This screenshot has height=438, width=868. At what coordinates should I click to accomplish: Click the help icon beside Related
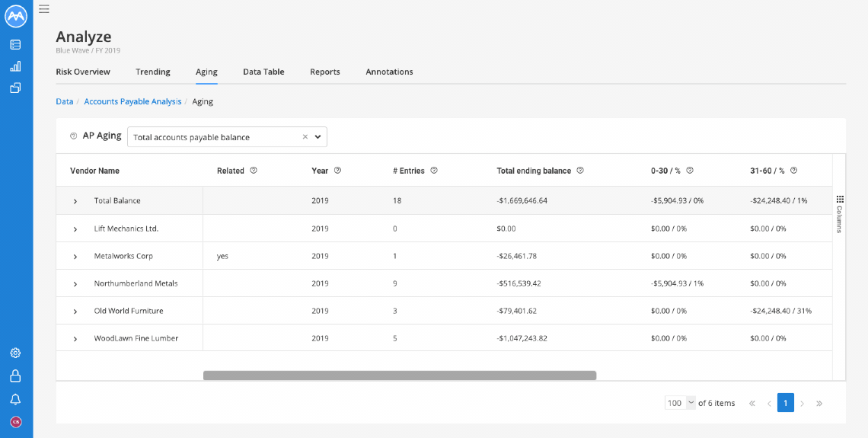coord(254,171)
